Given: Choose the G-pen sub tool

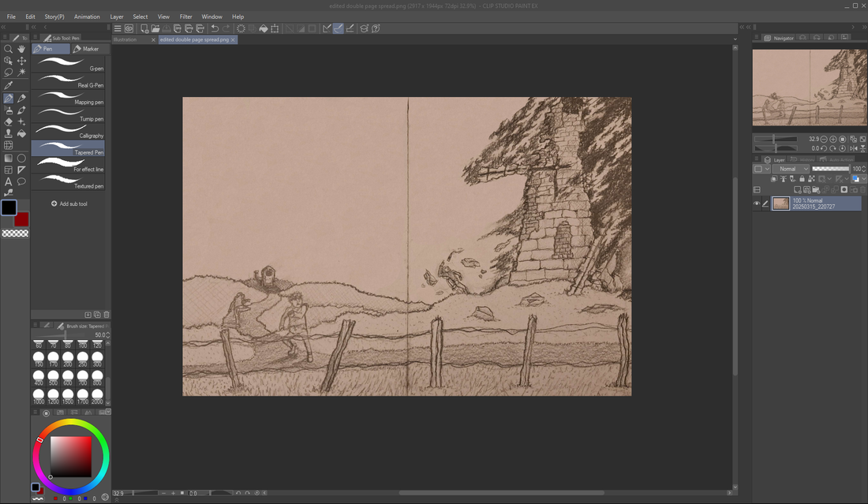Looking at the screenshot, I should 68,64.
